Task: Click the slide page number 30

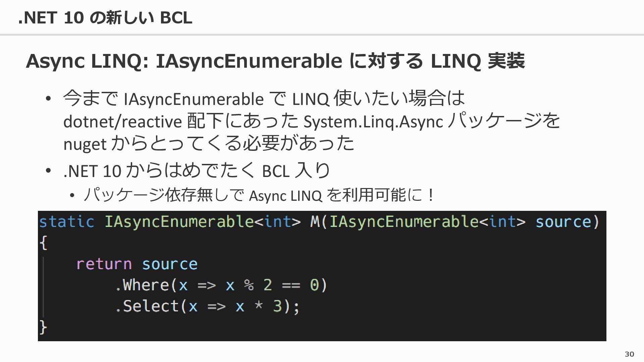Action: (629, 354)
